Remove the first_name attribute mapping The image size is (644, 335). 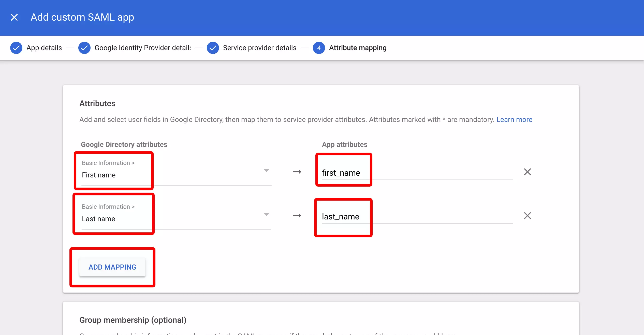(x=528, y=172)
